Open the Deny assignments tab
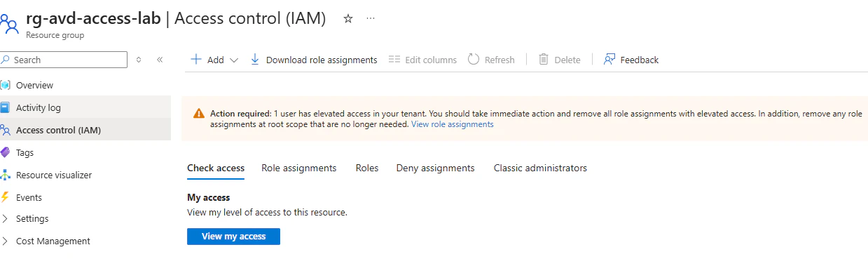 pos(435,168)
